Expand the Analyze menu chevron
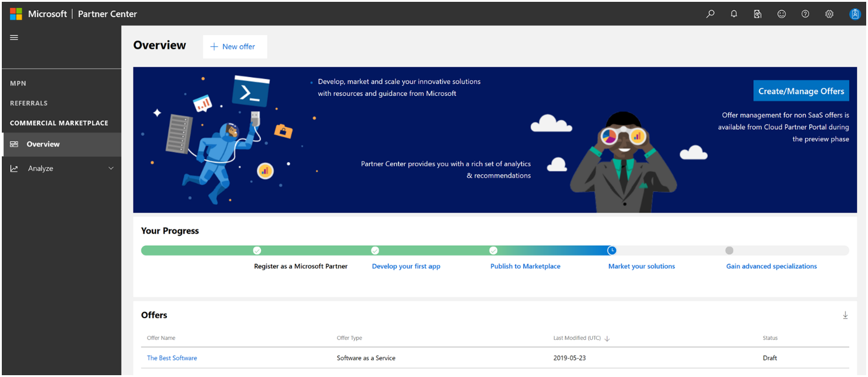868x377 pixels. (x=111, y=169)
